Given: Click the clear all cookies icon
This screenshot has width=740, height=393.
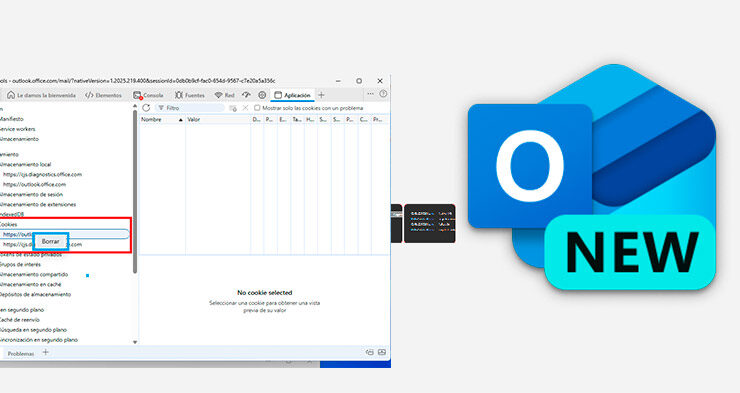Looking at the screenshot, I should click(233, 108).
